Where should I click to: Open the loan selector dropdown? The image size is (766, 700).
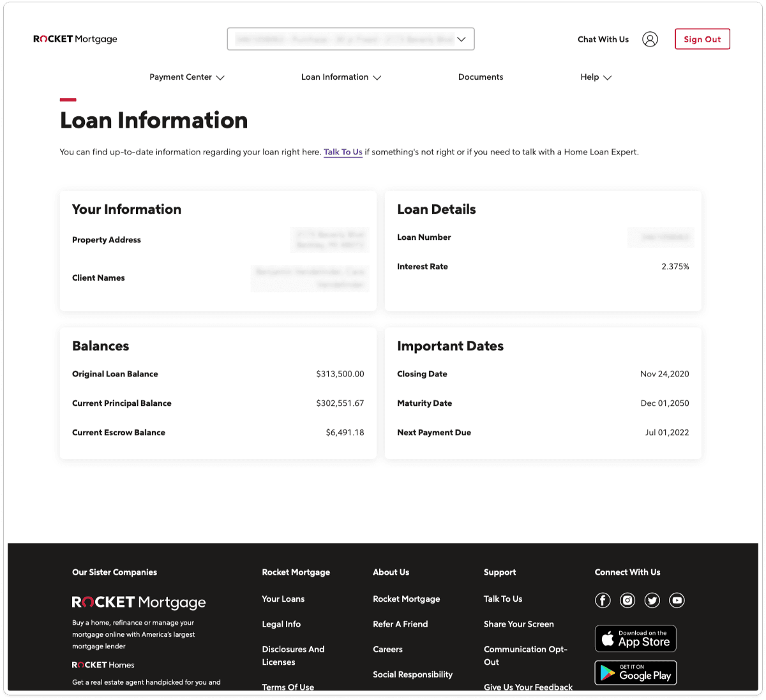tap(350, 39)
